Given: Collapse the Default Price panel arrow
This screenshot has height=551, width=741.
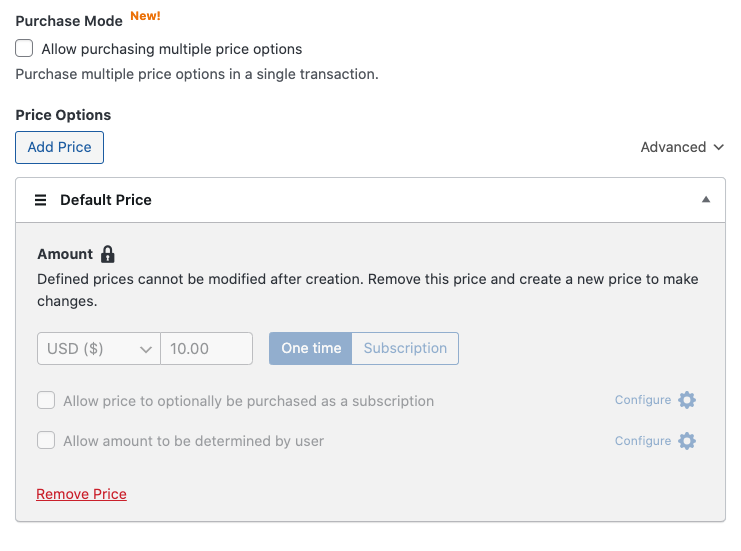Looking at the screenshot, I should (x=706, y=200).
